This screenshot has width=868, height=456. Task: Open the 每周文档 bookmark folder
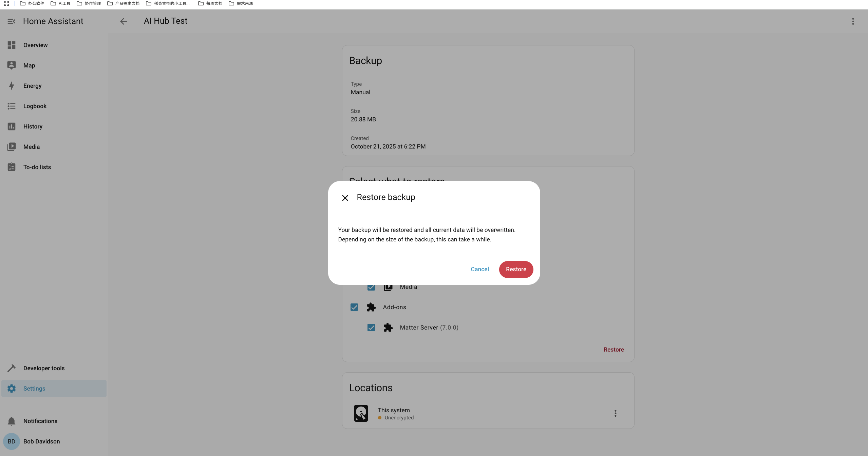(x=210, y=3)
